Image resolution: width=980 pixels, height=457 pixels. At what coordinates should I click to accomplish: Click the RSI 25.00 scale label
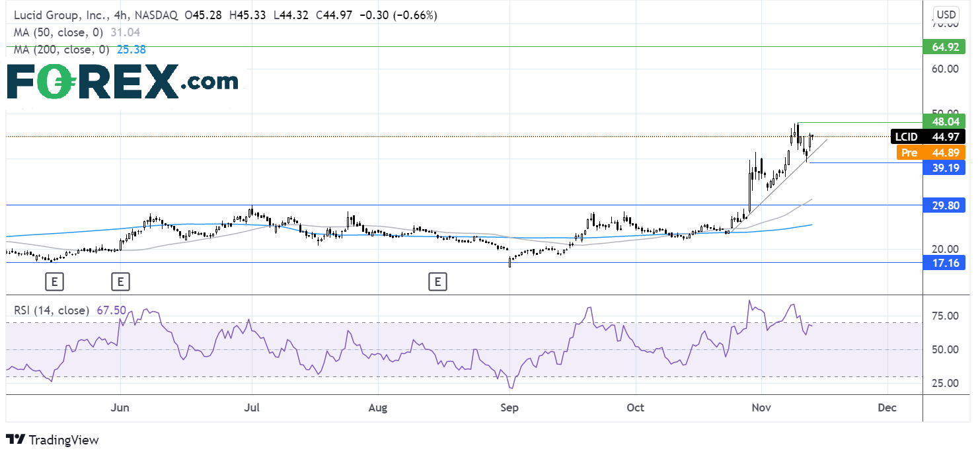946,383
